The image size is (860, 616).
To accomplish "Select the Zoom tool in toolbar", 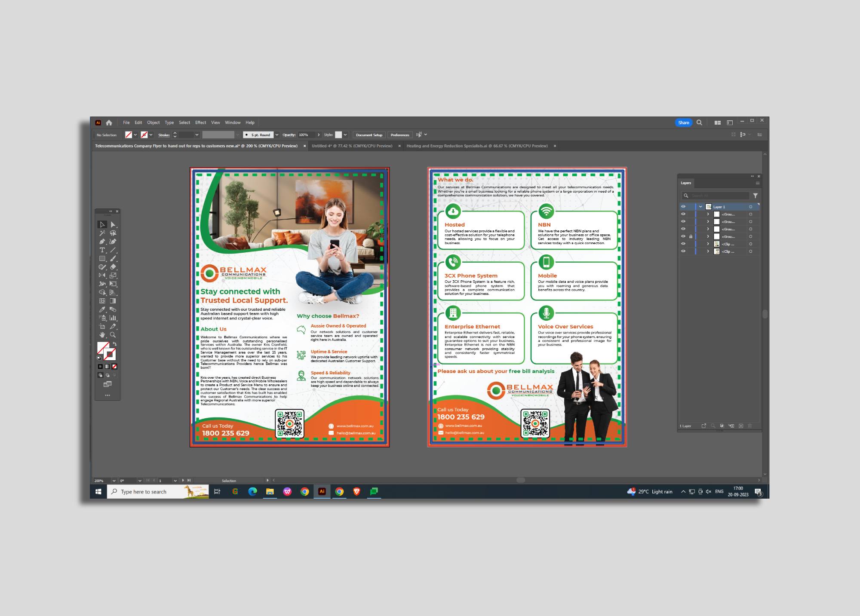I will pyautogui.click(x=113, y=335).
